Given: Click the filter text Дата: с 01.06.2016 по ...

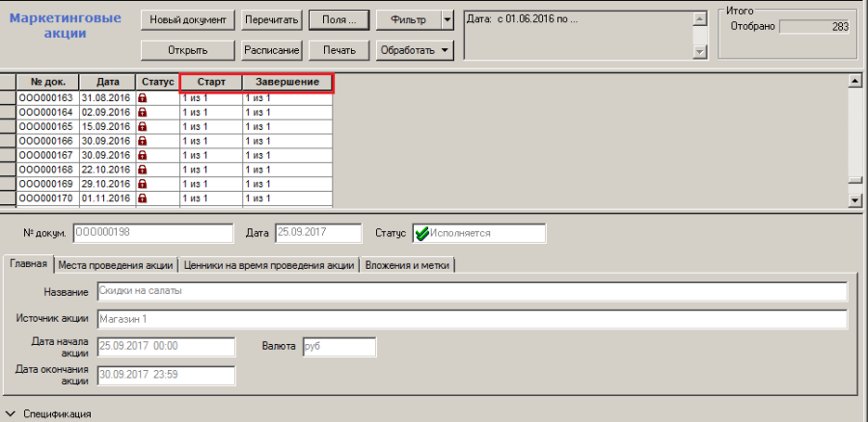Looking at the screenshot, I should click(522, 18).
